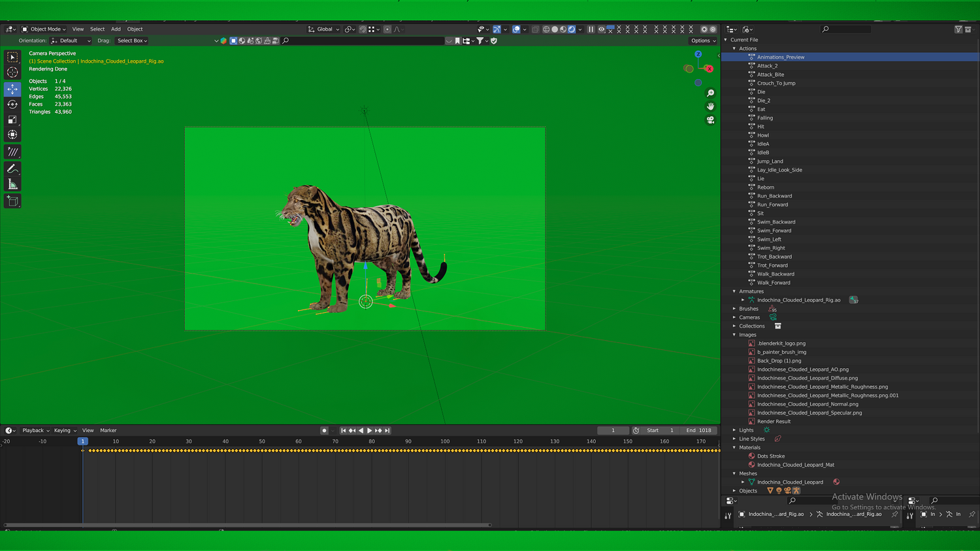This screenshot has height=551, width=980.
Task: Choose the Measure tool
Action: click(12, 185)
